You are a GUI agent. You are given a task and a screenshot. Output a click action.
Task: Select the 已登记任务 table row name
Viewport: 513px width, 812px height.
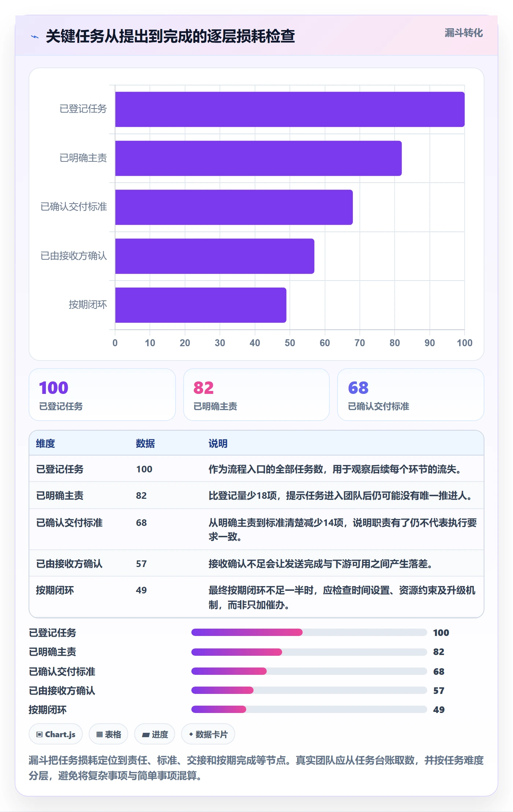pos(60,469)
